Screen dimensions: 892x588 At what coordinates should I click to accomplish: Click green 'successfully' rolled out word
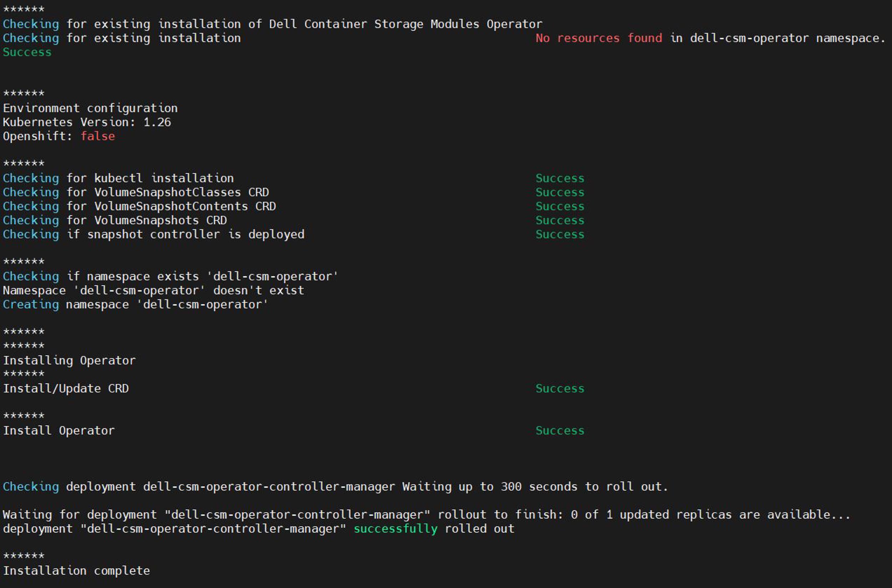coord(395,529)
